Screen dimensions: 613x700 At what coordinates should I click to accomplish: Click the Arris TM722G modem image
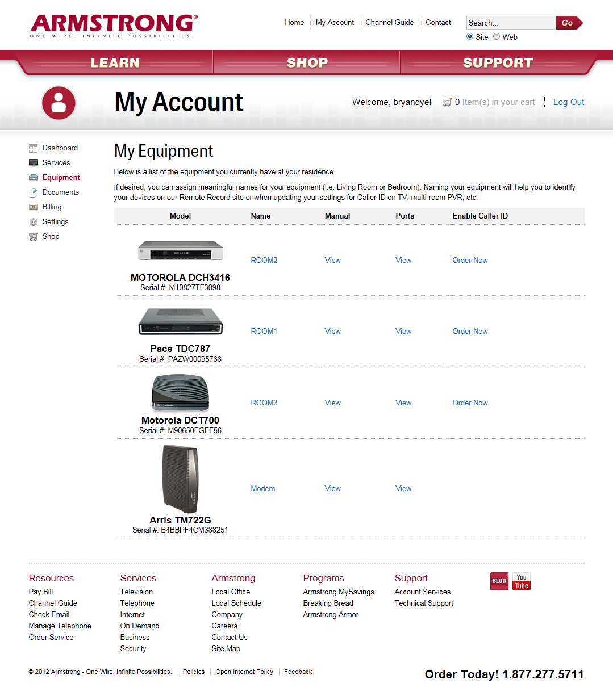181,479
